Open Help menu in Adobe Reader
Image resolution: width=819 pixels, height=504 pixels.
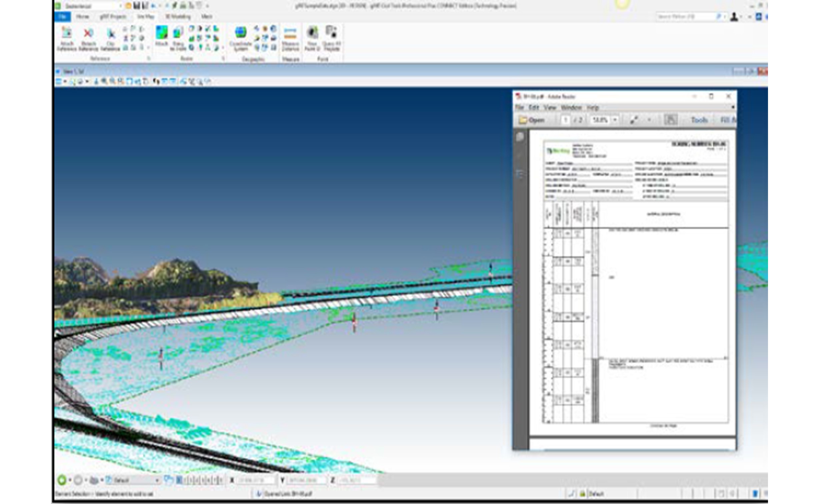pos(593,107)
